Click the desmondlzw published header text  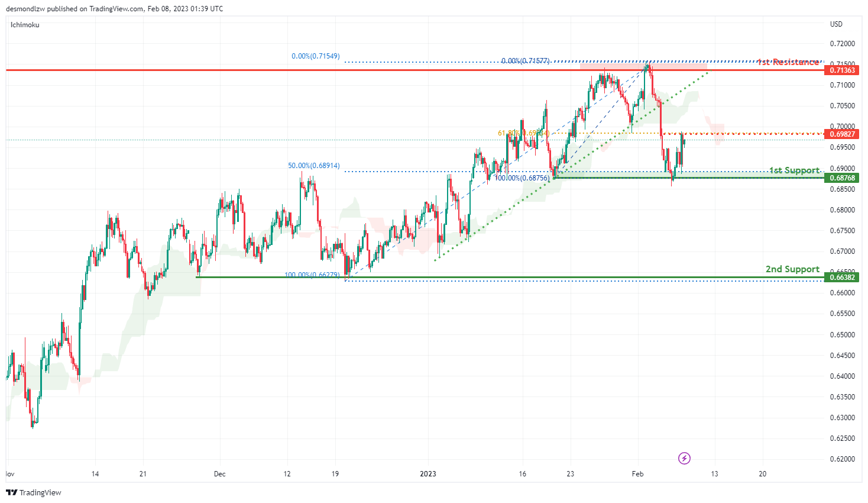click(x=114, y=9)
